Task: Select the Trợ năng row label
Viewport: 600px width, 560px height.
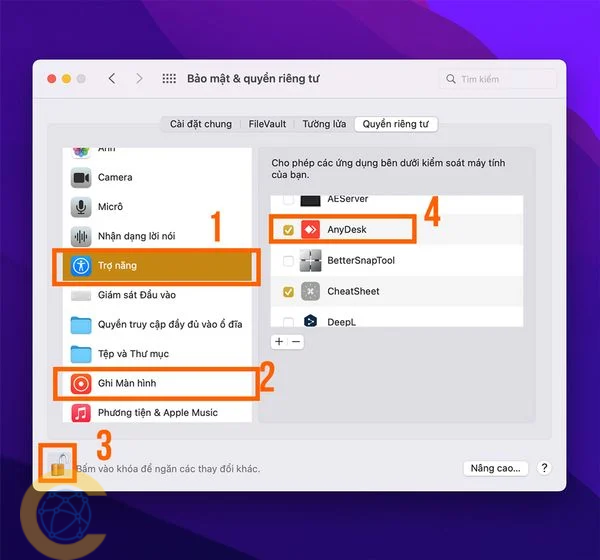Action: [117, 266]
